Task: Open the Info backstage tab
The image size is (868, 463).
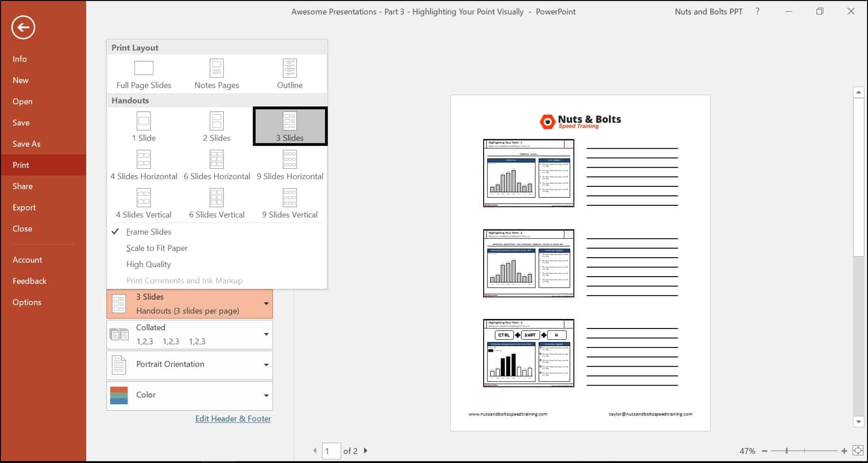Action: tap(43, 59)
